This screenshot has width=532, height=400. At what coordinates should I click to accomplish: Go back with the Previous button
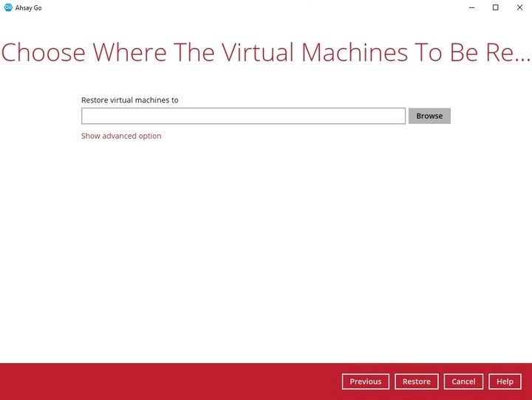tap(366, 382)
